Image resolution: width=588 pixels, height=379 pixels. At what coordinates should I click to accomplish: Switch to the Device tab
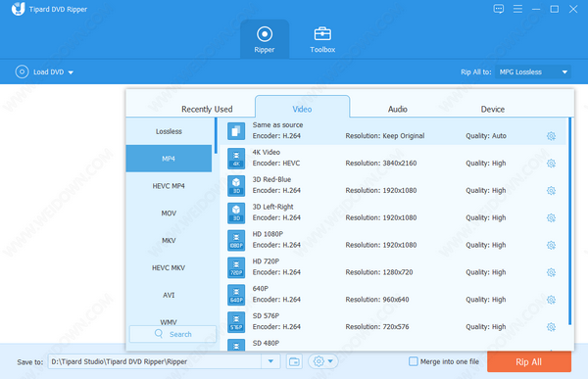(492, 109)
